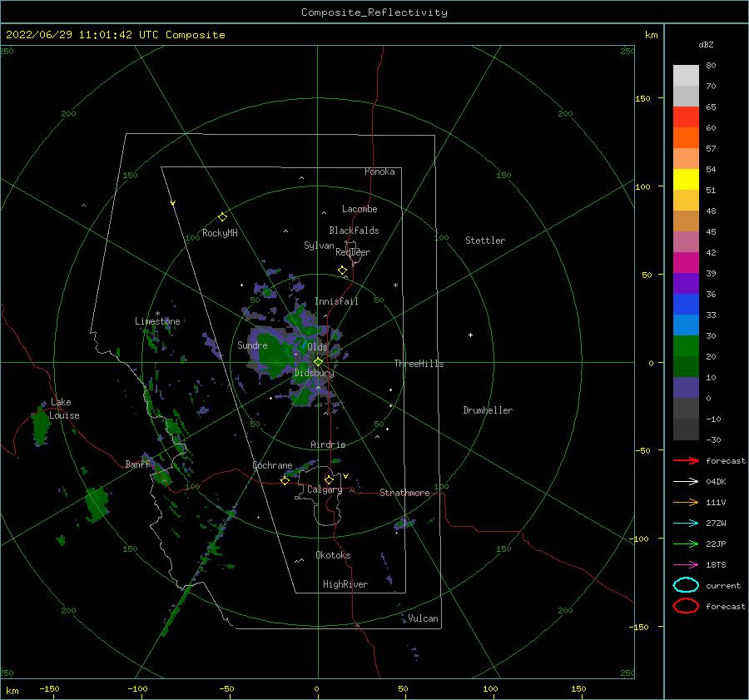The image size is (749, 700).
Task: Click the Drumheller label
Action: tap(488, 410)
